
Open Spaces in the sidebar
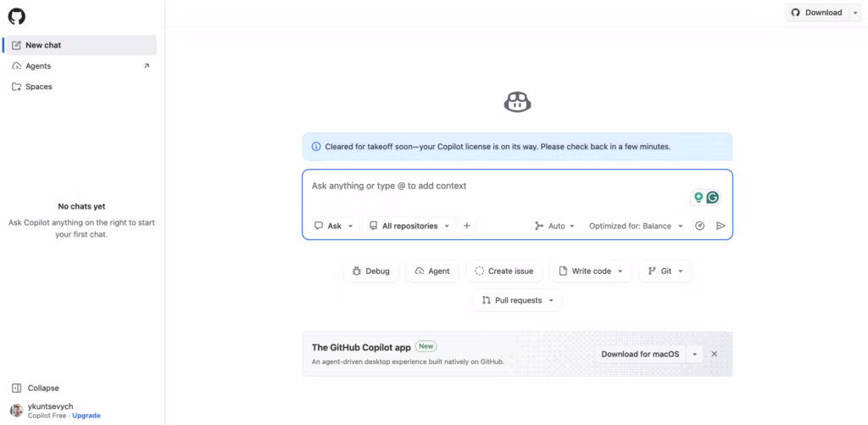click(x=81, y=87)
